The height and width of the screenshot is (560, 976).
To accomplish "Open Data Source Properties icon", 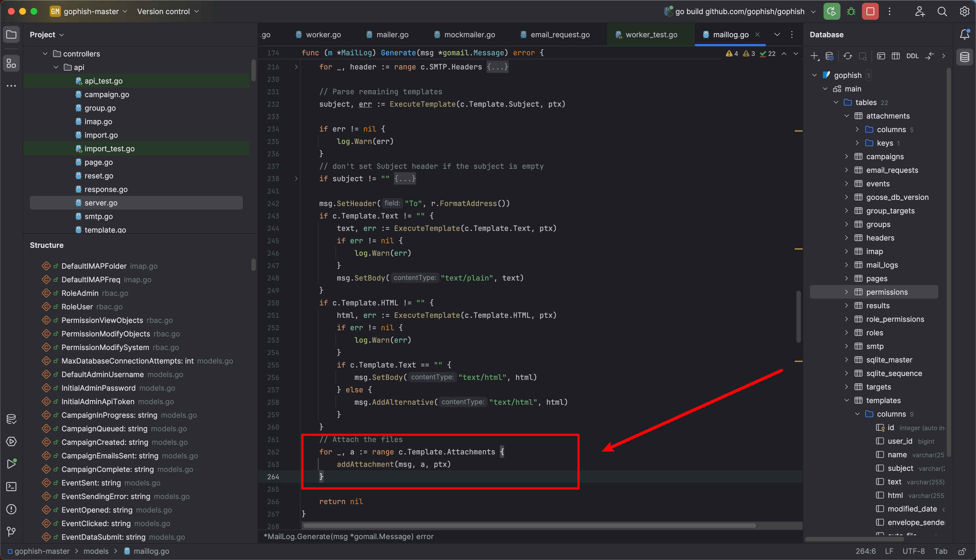I will click(x=829, y=56).
